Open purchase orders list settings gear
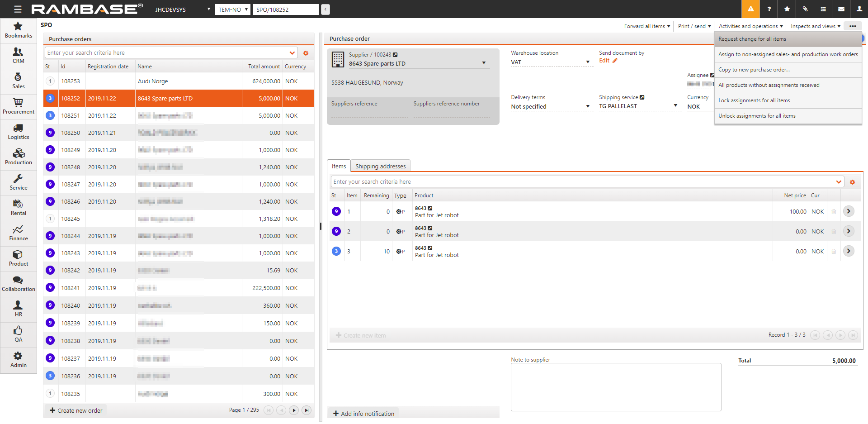 click(x=306, y=53)
